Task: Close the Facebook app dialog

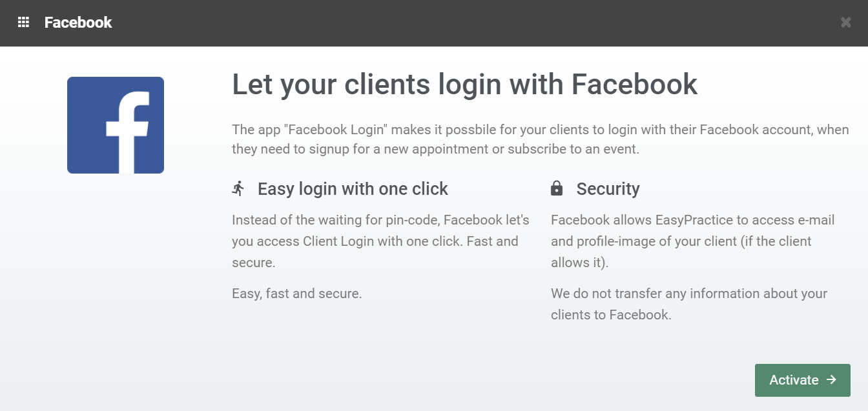Action: [845, 23]
